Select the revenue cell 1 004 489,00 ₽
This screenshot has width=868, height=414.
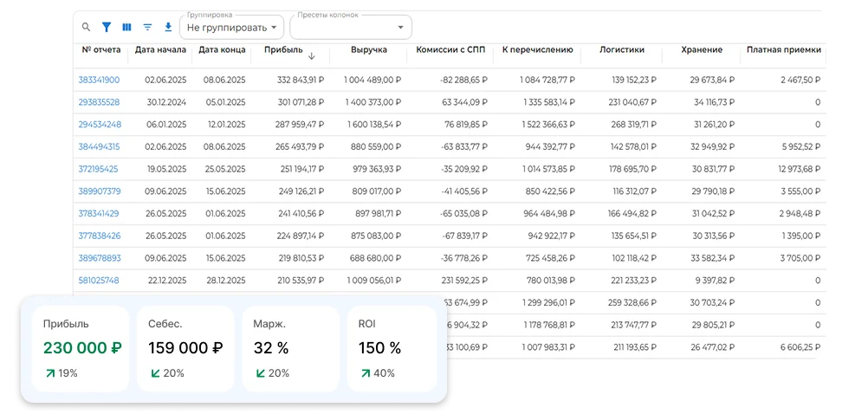point(372,80)
